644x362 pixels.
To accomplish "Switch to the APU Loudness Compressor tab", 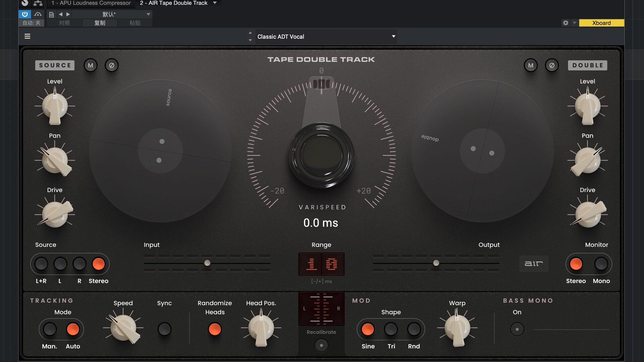I will [x=91, y=3].
